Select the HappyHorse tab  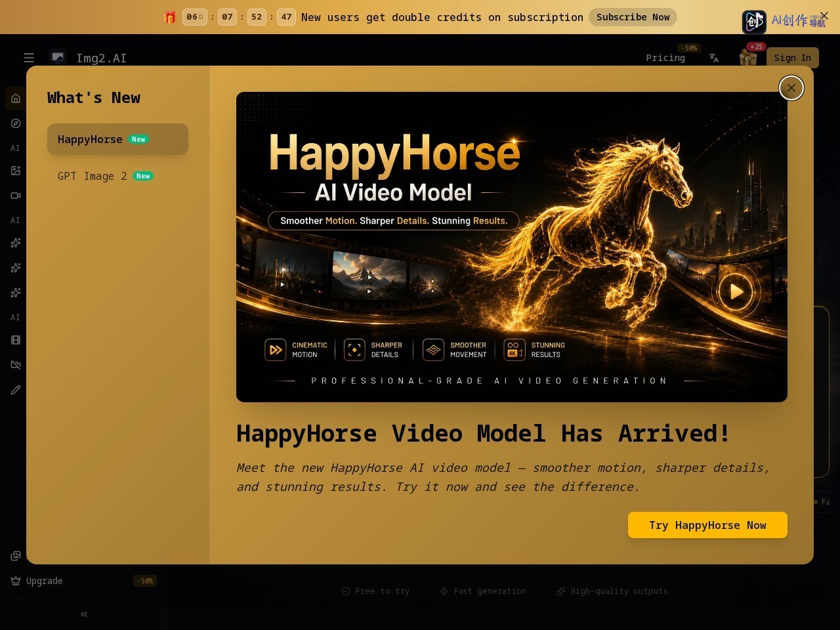click(117, 139)
